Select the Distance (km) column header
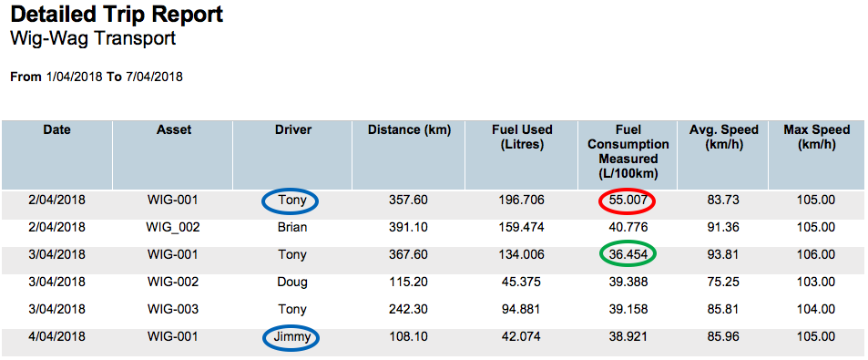 (409, 130)
